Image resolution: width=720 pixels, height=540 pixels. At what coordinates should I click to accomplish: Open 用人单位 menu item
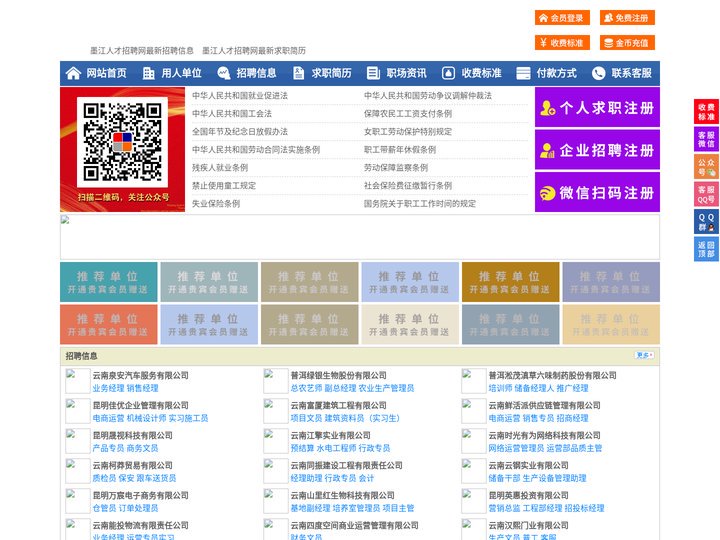pyautogui.click(x=181, y=73)
